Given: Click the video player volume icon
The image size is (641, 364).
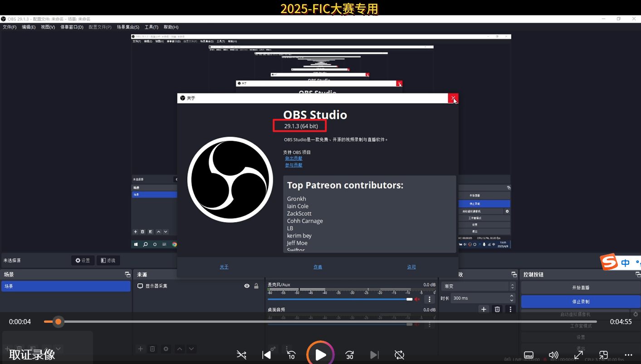Looking at the screenshot, I should (553, 355).
